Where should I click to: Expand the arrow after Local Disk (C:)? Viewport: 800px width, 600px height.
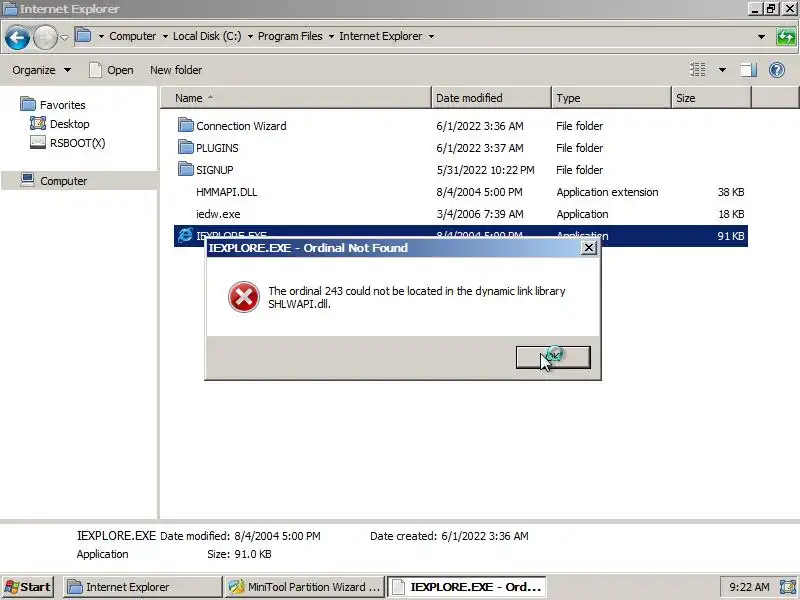click(x=250, y=36)
